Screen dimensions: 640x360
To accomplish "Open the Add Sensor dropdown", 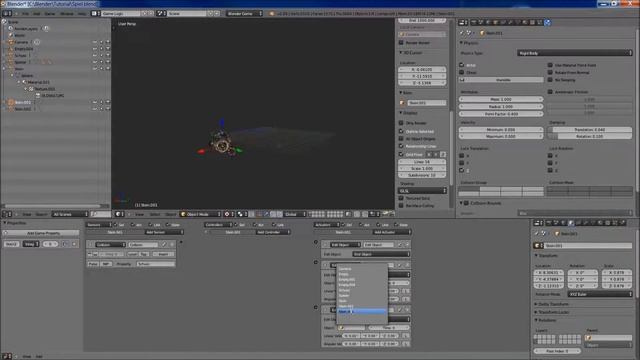I will pyautogui.click(x=164, y=232).
